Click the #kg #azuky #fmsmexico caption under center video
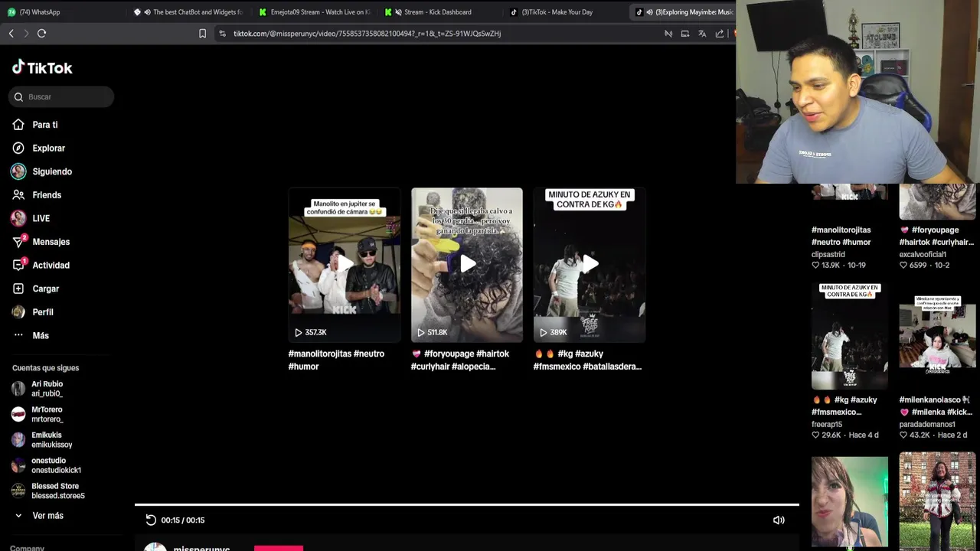The height and width of the screenshot is (551, 980). tap(587, 360)
